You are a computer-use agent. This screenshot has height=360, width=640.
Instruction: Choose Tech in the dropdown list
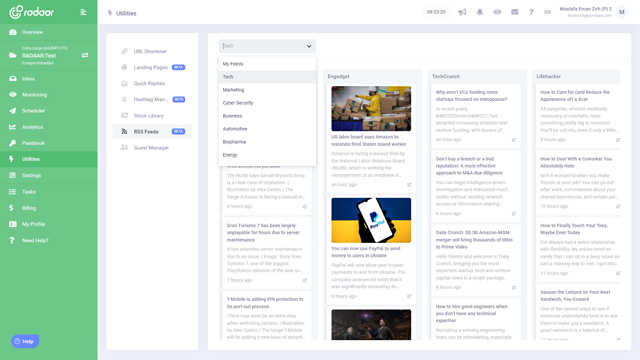point(267,77)
